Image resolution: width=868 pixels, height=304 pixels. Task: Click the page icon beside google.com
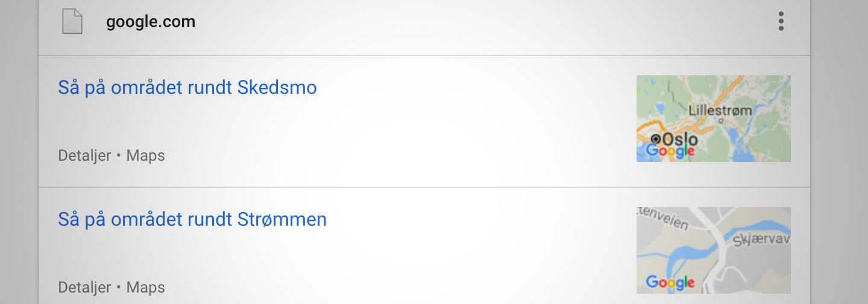[x=72, y=22]
